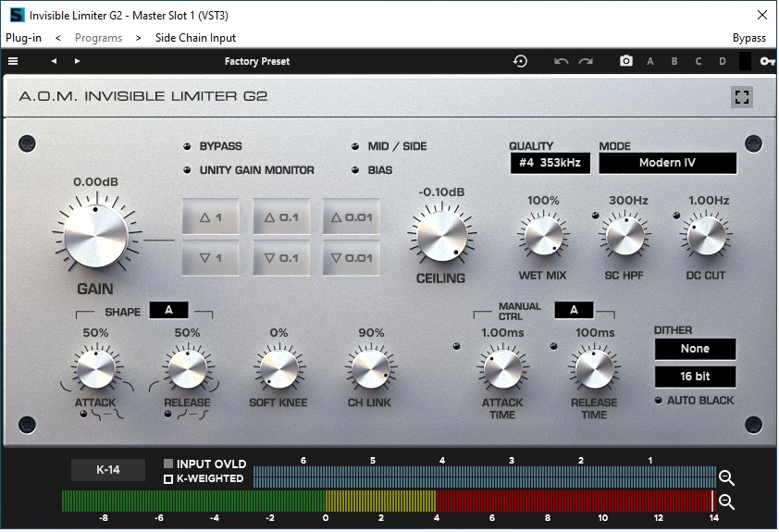Open the 16 bit depth dropdown
Screen dimensions: 779x532
pos(695,377)
